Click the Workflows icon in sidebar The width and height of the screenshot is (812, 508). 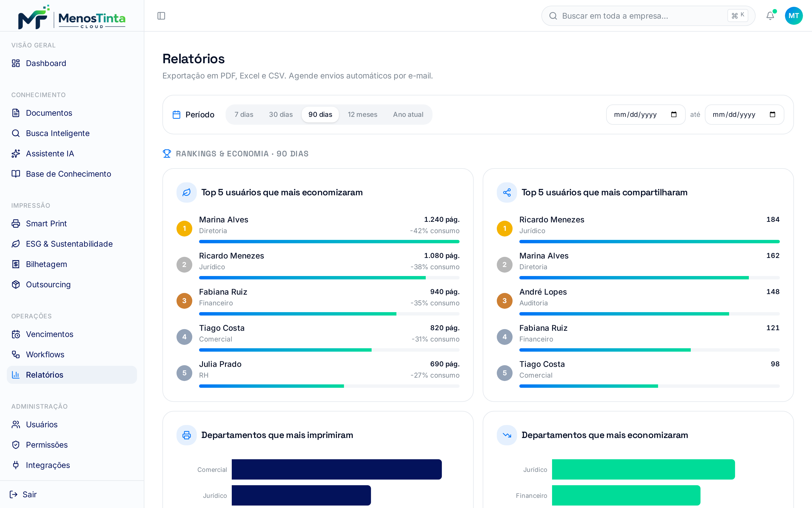[16, 354]
